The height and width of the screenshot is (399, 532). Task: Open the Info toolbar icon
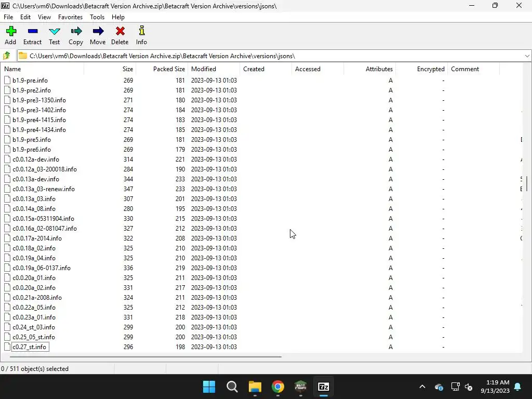tap(141, 31)
